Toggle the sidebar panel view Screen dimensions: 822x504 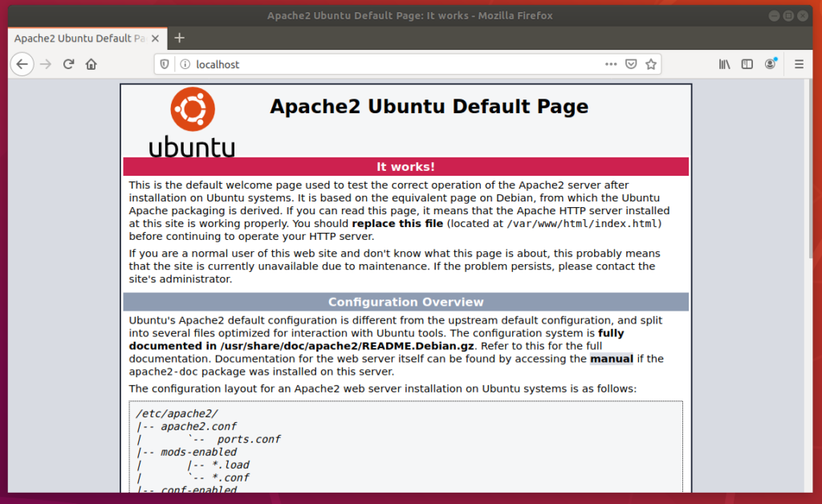click(x=747, y=64)
